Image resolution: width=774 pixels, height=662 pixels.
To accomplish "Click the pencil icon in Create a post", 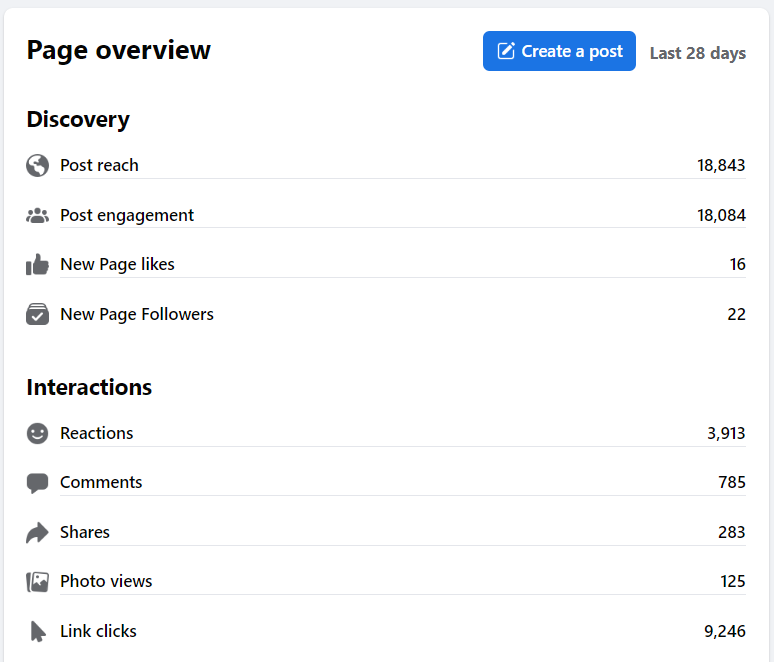I will (506, 51).
